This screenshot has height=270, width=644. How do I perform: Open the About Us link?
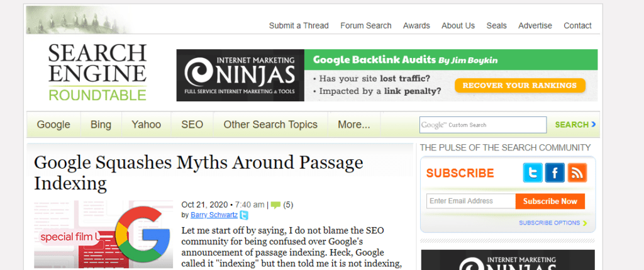coord(458,25)
